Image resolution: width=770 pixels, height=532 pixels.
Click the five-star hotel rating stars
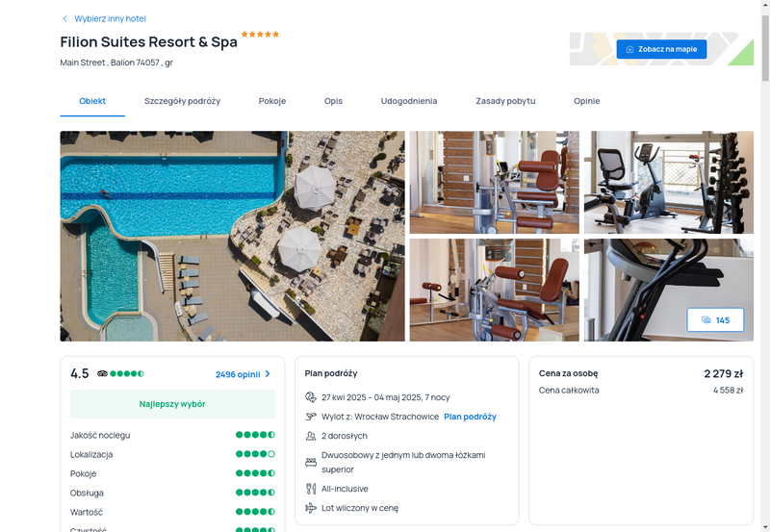260,34
